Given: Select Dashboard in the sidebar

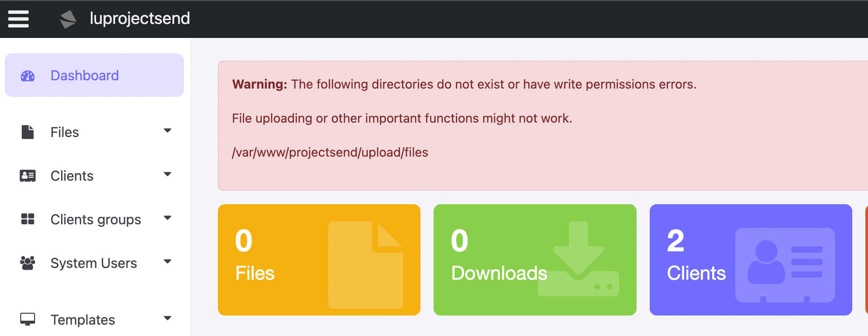Looking at the screenshot, I should [x=85, y=75].
